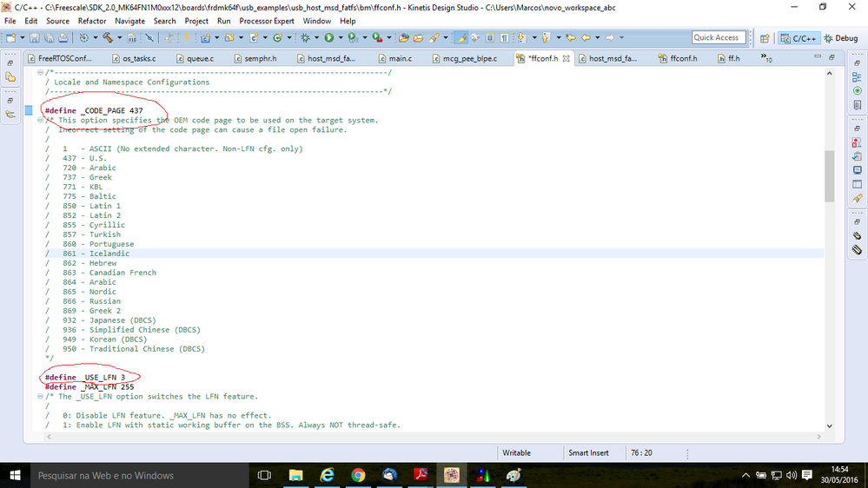Click the Open Task folder icon
The image size is (868, 488).
pos(419,37)
